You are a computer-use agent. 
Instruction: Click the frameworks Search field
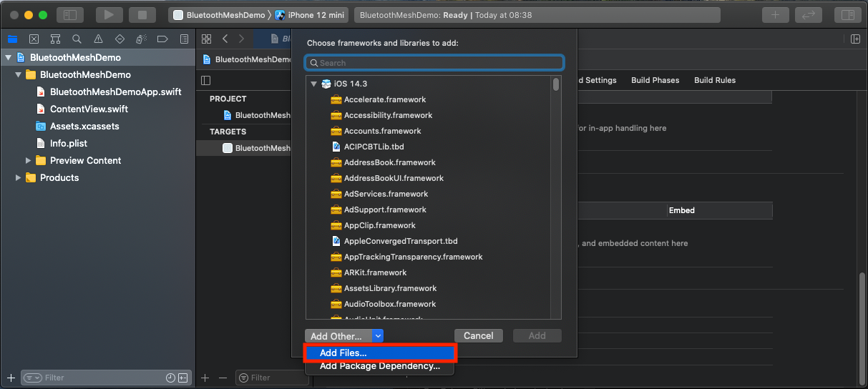pyautogui.click(x=434, y=63)
